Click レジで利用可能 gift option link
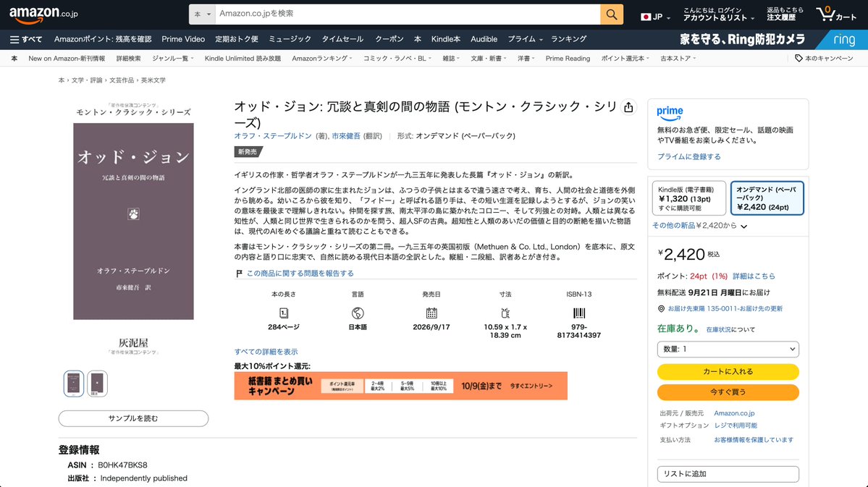Viewport: 868px width, 487px height. 735,425
